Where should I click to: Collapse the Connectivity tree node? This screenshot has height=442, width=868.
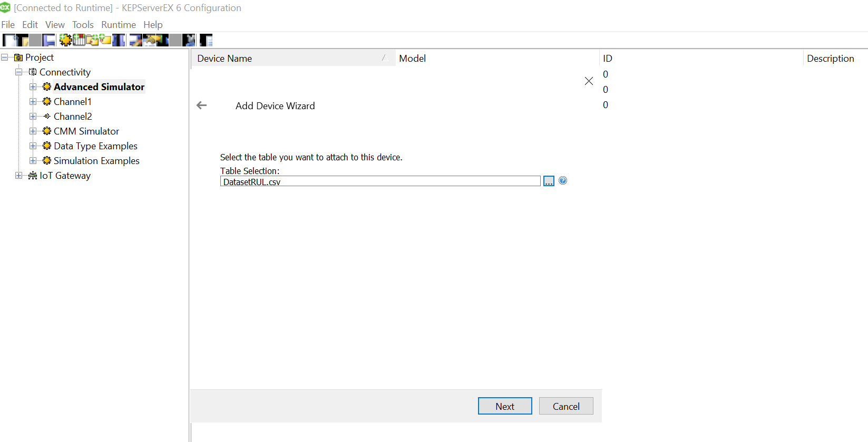pos(19,72)
